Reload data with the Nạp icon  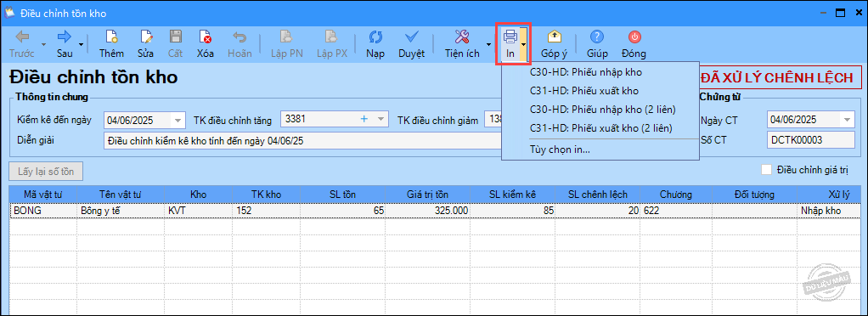point(375,37)
